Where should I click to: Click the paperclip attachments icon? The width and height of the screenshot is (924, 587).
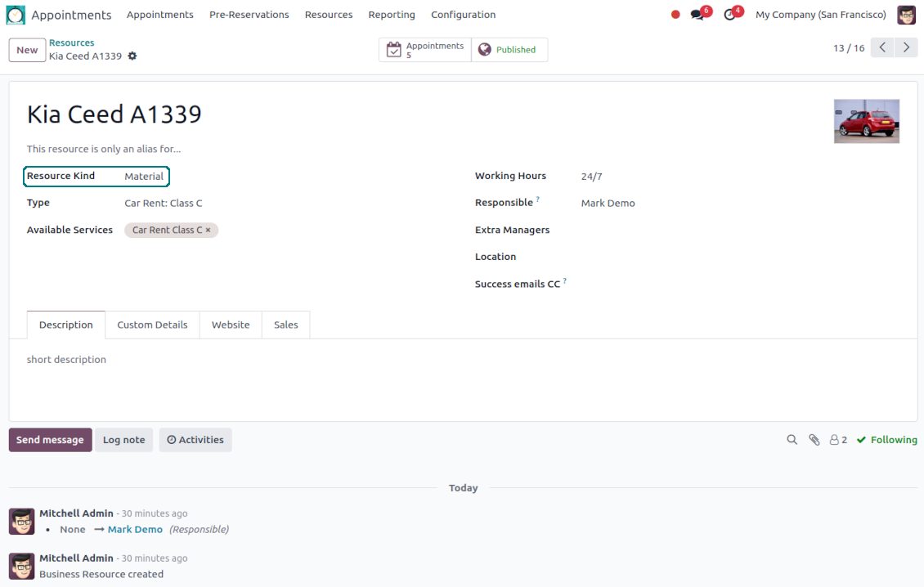(x=814, y=440)
